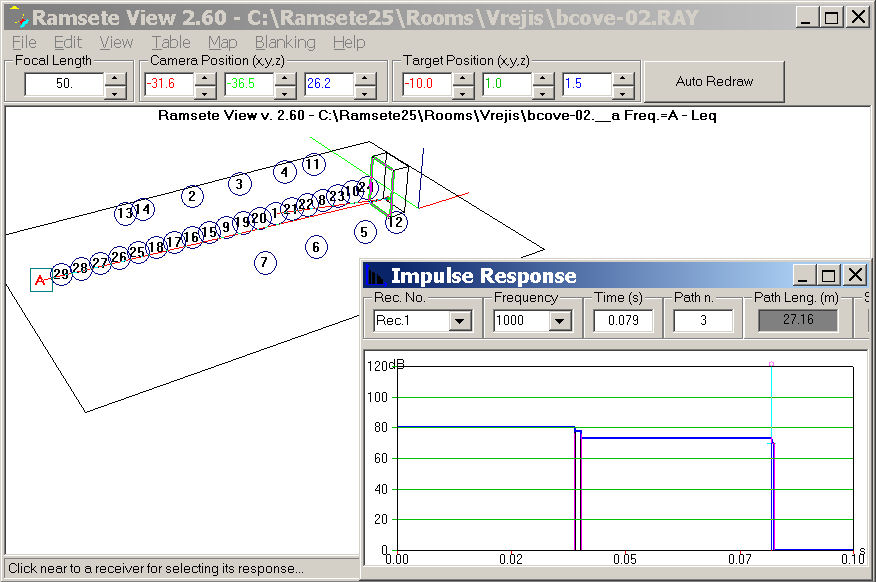This screenshot has height=582, width=876.
Task: Select receiver 27 in room view
Action: click(x=100, y=263)
